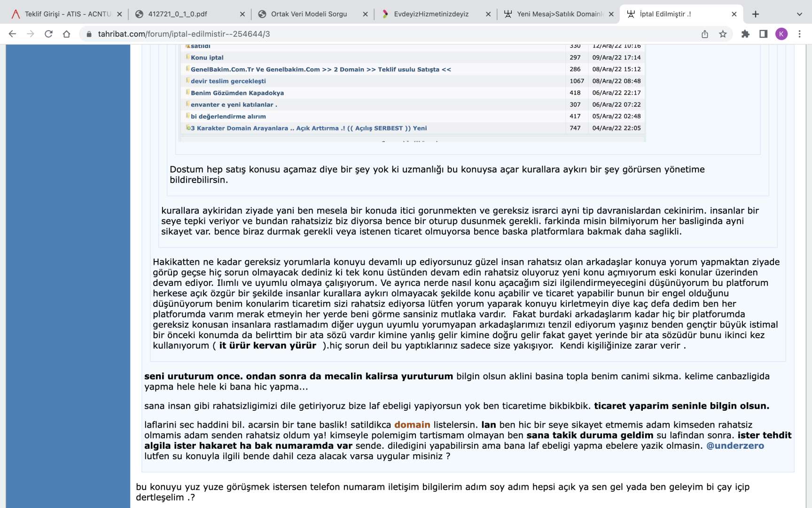Screen dimensions: 812x508
Task: Select the İptal Edilmiştir .! tab
Action: coord(681,14)
